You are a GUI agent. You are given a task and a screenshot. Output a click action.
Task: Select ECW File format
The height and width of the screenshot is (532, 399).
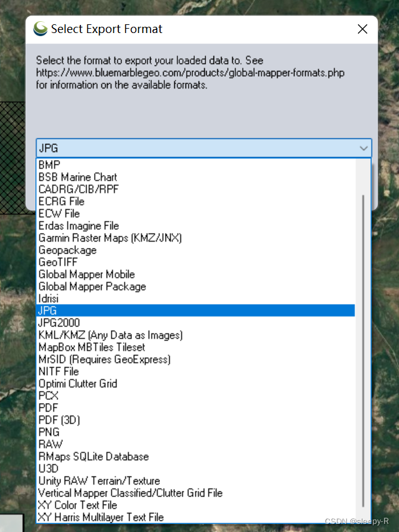click(195, 214)
